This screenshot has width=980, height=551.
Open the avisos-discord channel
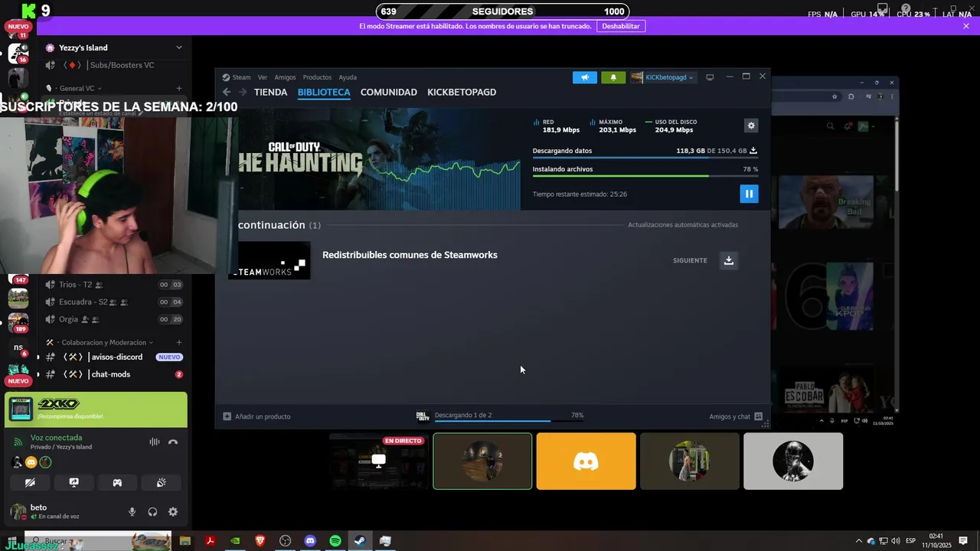(x=113, y=357)
